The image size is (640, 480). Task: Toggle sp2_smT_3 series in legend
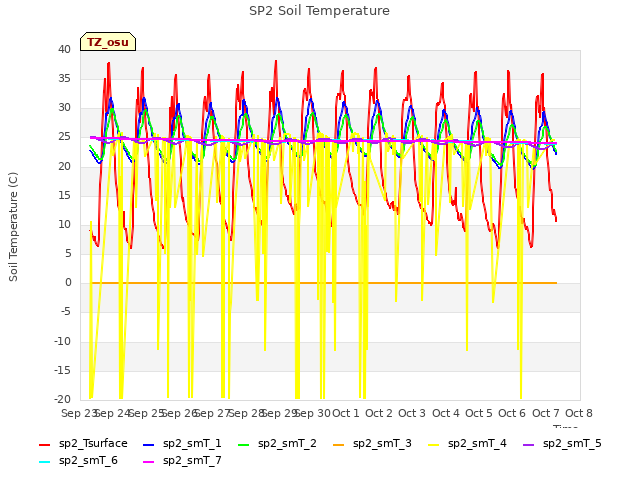coord(372,443)
